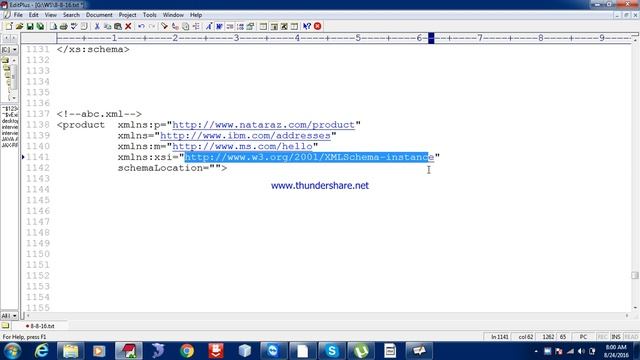The height and width of the screenshot is (360, 640).
Task: Click line number 1150 in the gutter
Action: point(38,254)
